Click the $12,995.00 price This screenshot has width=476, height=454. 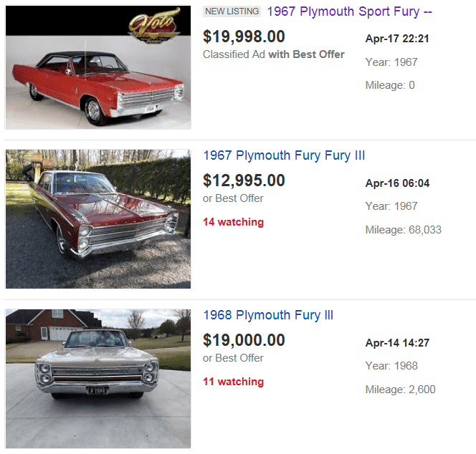pos(244,180)
